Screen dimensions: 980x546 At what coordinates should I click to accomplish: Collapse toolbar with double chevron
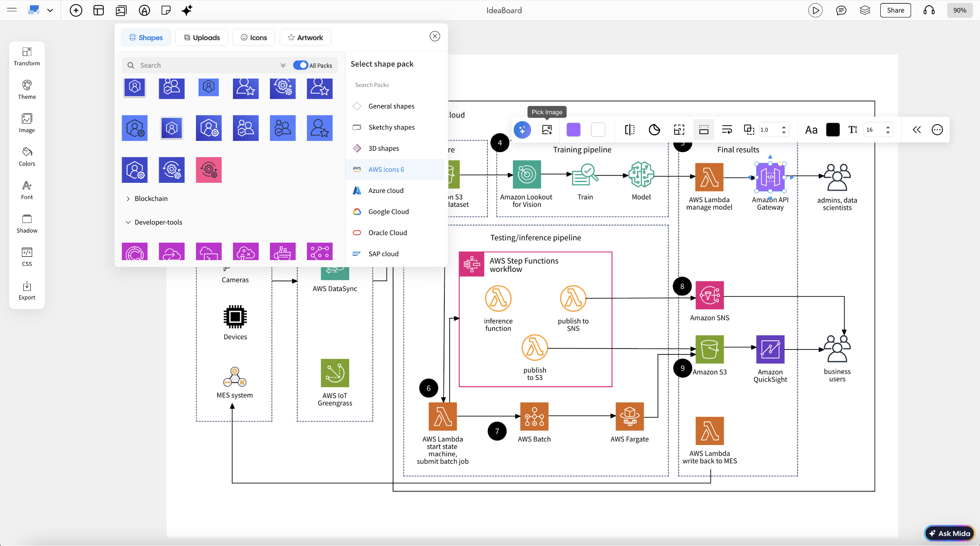point(916,130)
